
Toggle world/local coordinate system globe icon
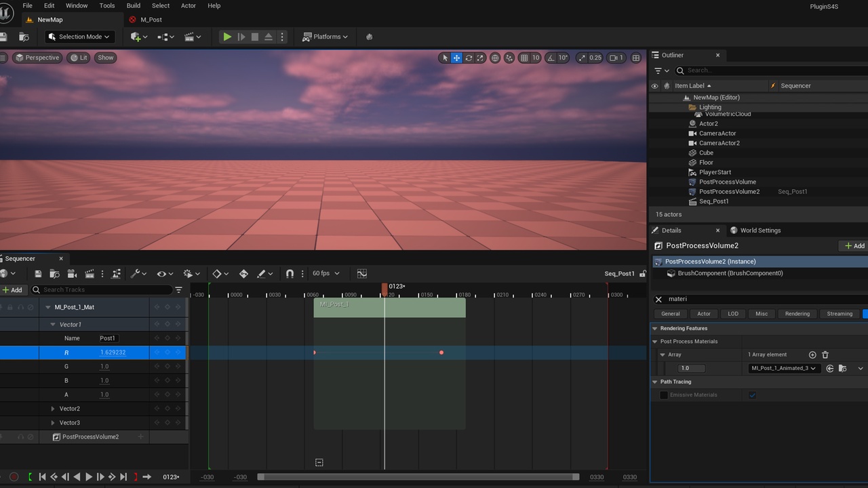click(495, 58)
